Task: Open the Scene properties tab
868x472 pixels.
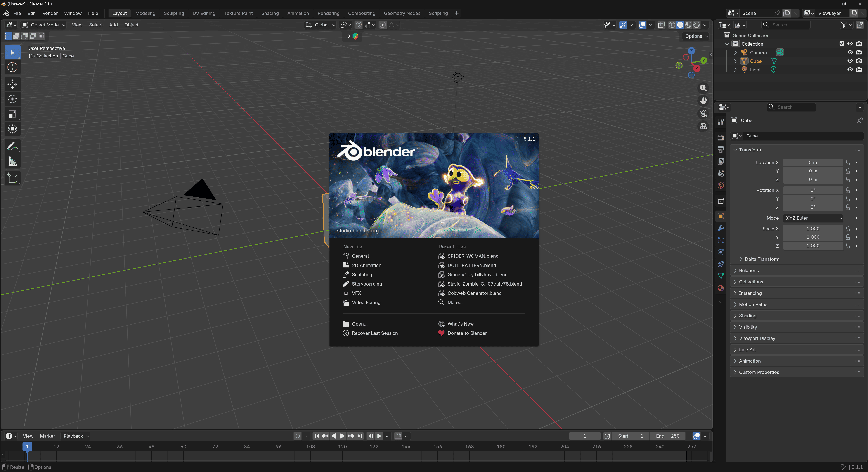Action: (x=721, y=174)
